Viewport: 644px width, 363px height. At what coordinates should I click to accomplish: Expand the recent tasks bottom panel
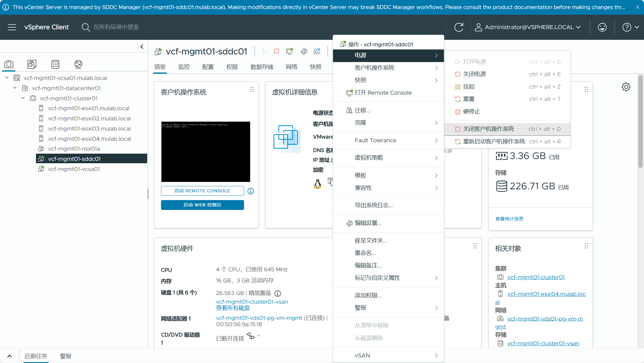pyautogui.click(x=10, y=356)
